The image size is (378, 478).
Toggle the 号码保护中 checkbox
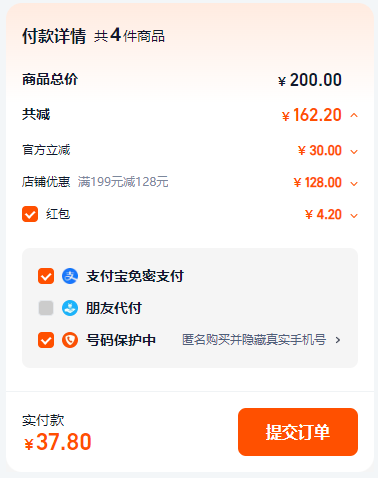pyautogui.click(x=46, y=340)
